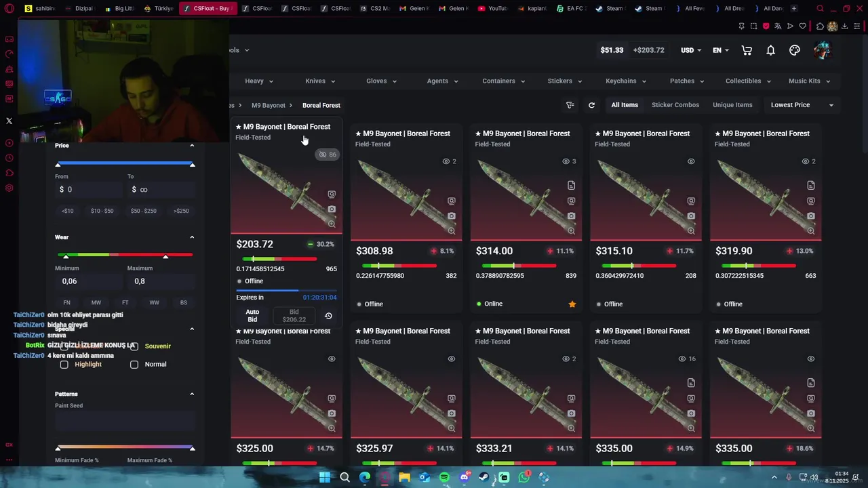Viewport: 868px width, 488px height.
Task: Open the USD currency dropdown
Action: (x=691, y=50)
